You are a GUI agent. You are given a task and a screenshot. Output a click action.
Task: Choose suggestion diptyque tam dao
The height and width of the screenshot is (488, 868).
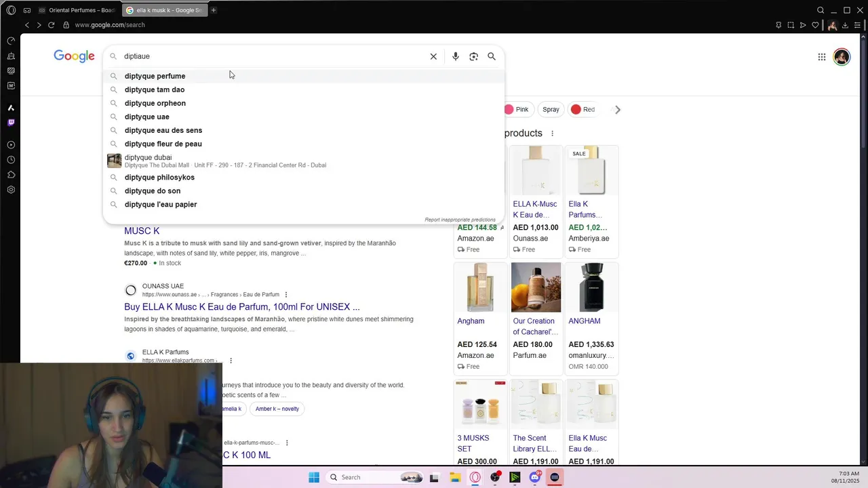(304, 89)
